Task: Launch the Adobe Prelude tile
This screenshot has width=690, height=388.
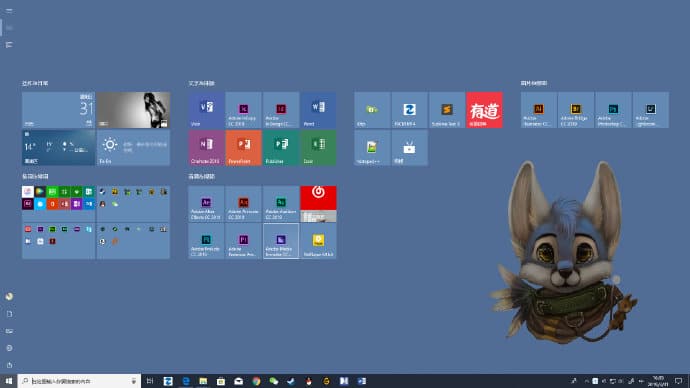Action: coord(206,241)
